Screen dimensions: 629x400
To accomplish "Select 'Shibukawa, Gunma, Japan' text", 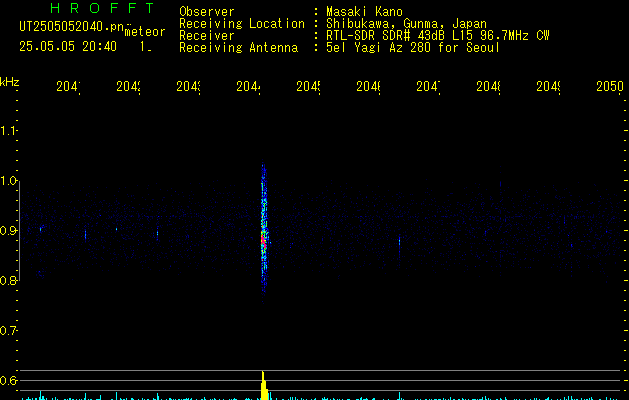I will click(406, 24).
